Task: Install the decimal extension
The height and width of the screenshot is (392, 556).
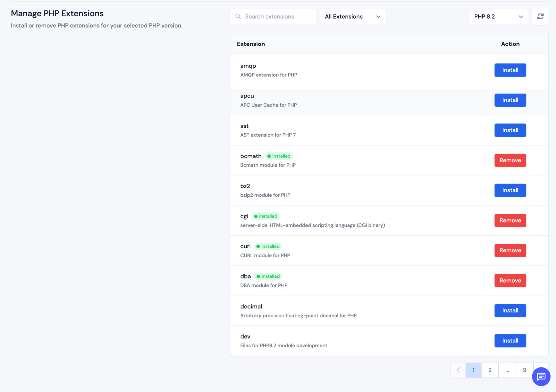Action: 510,310
